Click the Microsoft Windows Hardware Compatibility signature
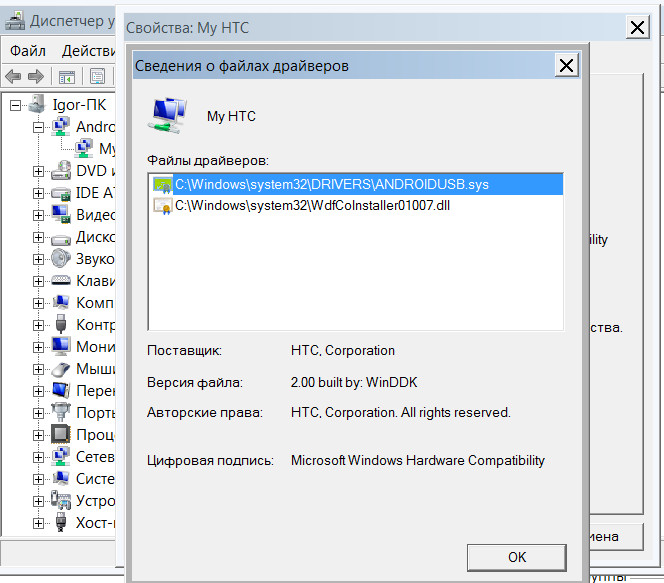Image resolution: width=664 pixels, height=583 pixels. coord(418,461)
